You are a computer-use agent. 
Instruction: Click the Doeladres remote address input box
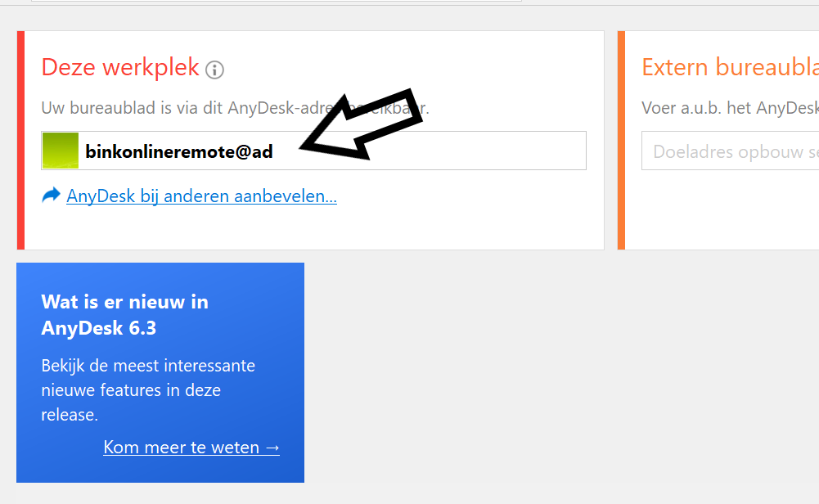(730, 151)
